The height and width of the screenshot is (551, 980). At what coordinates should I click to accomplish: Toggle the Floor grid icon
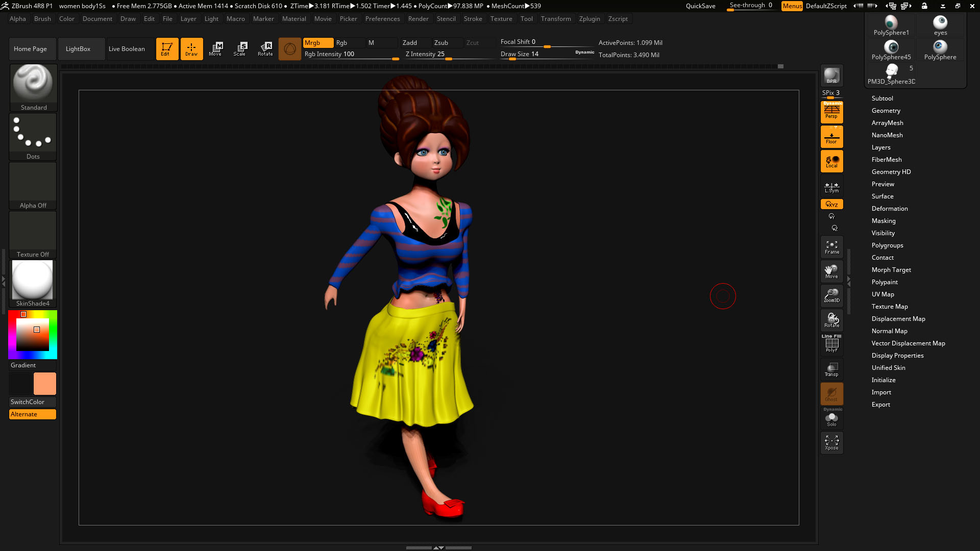pos(831,136)
